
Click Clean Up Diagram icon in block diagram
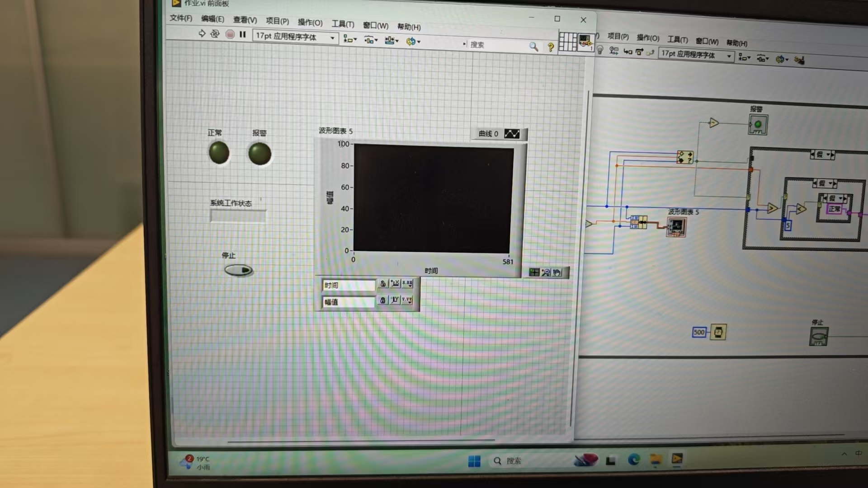click(799, 60)
